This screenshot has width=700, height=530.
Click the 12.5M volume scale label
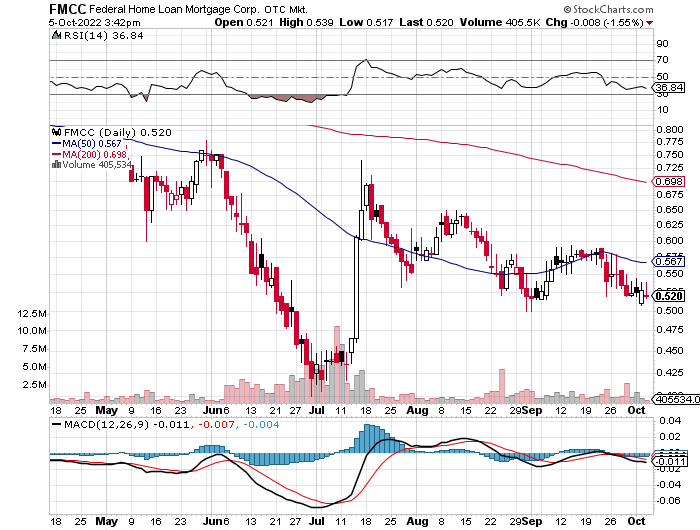[32, 313]
